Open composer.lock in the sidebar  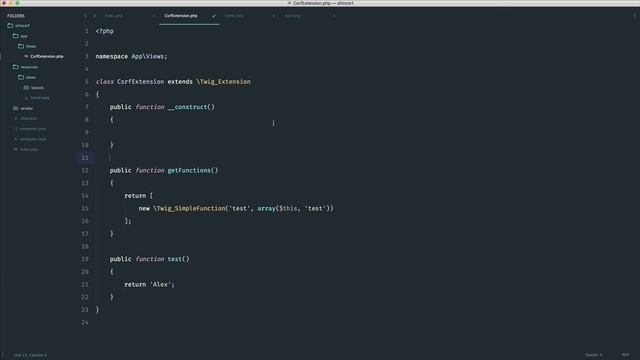[33, 139]
